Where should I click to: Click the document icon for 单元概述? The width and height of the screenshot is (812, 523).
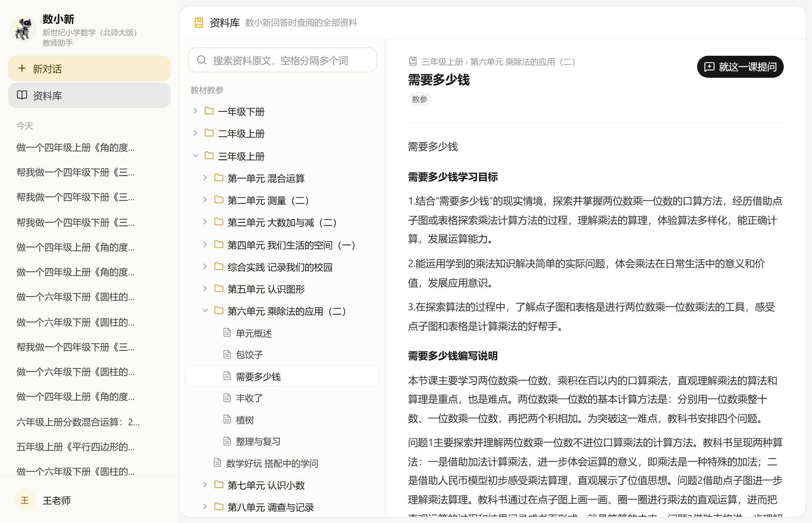(227, 332)
